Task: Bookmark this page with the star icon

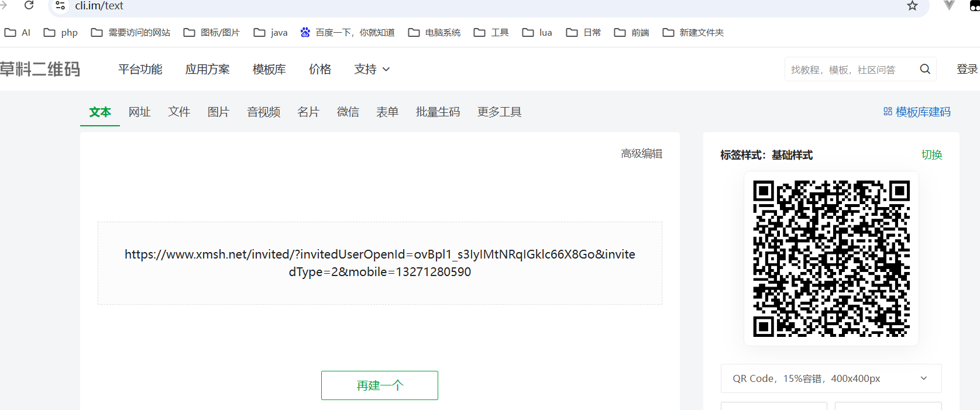Action: pyautogui.click(x=912, y=6)
